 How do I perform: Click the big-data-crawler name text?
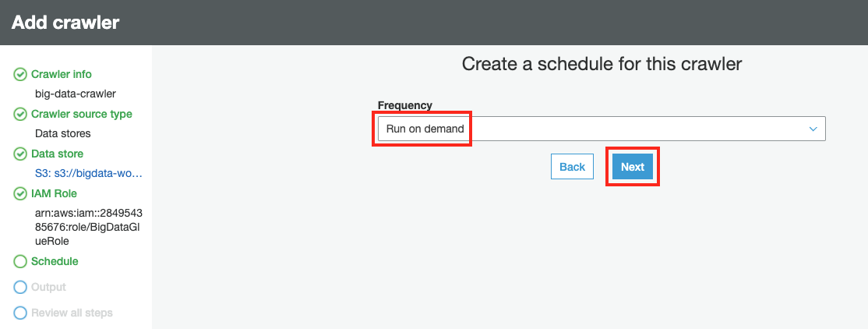coord(76,94)
